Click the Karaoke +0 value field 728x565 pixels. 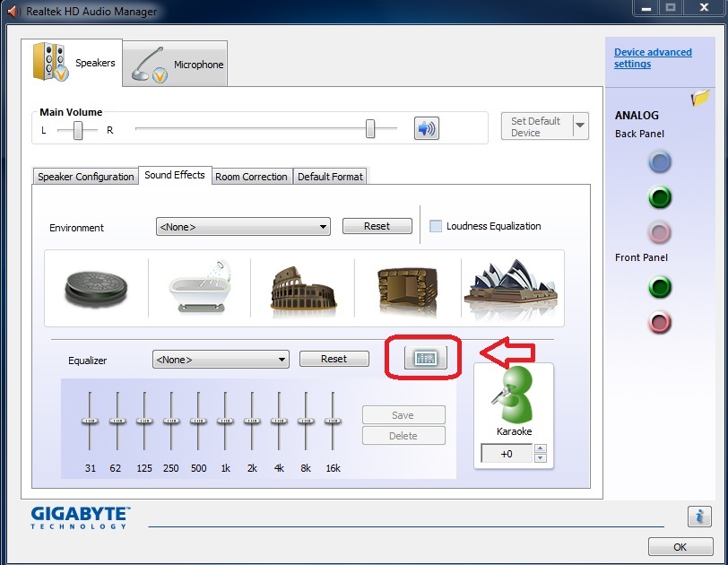click(x=507, y=454)
